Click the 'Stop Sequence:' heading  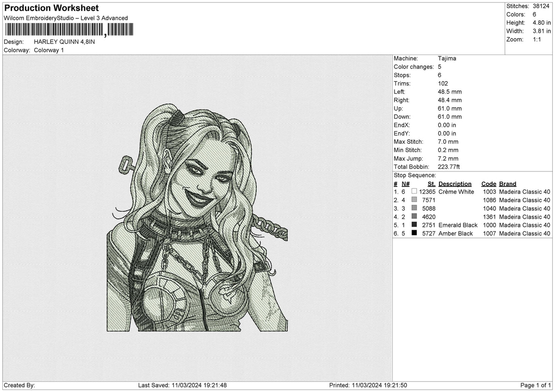pyautogui.click(x=415, y=175)
